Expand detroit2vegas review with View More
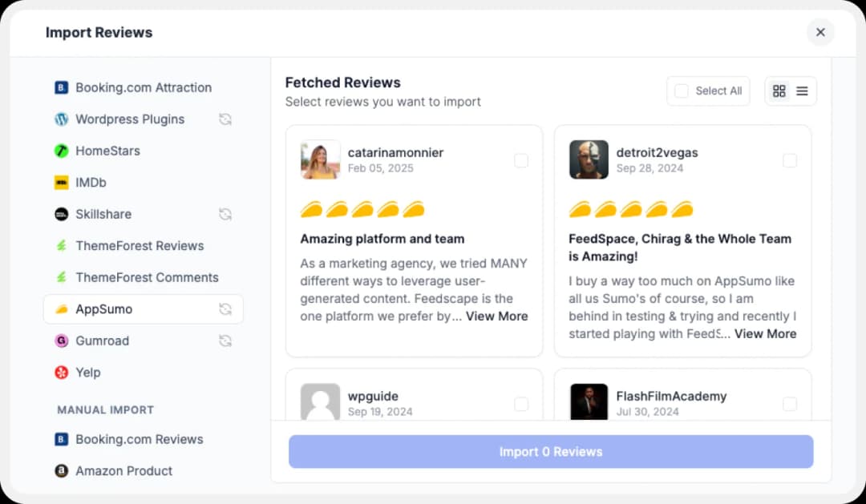This screenshot has width=866, height=504. (765, 333)
